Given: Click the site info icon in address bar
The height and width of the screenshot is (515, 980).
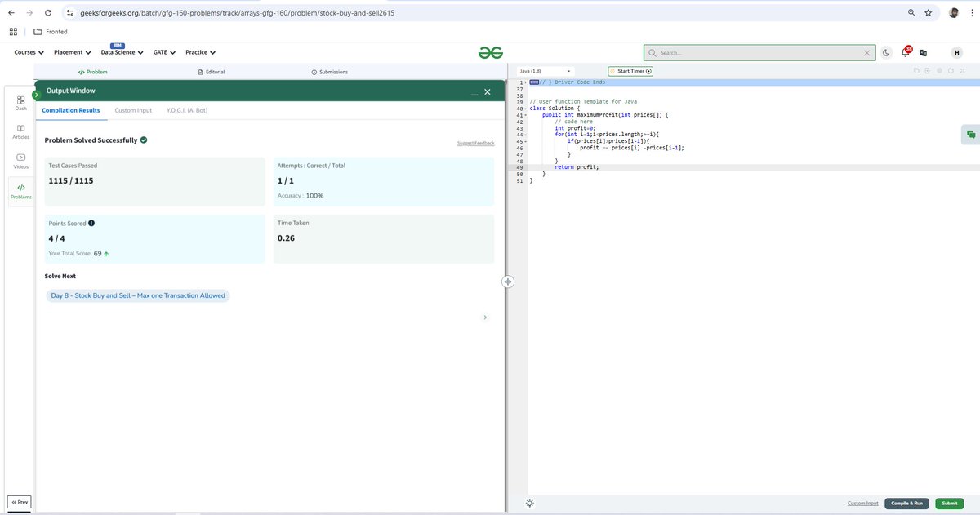Looking at the screenshot, I should pyautogui.click(x=70, y=13).
